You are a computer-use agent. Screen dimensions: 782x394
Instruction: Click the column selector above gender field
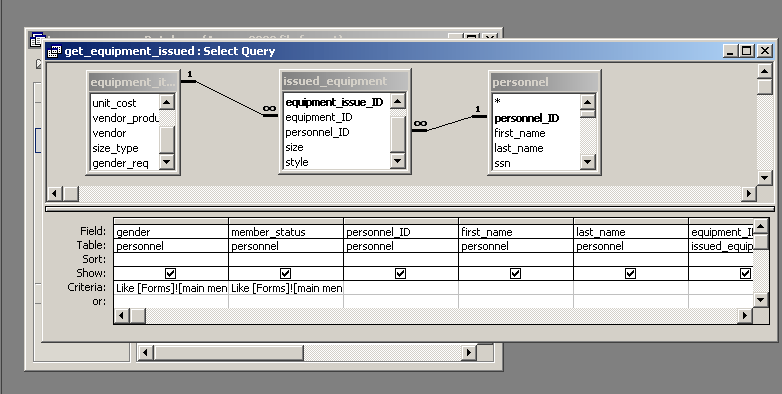[x=171, y=221]
